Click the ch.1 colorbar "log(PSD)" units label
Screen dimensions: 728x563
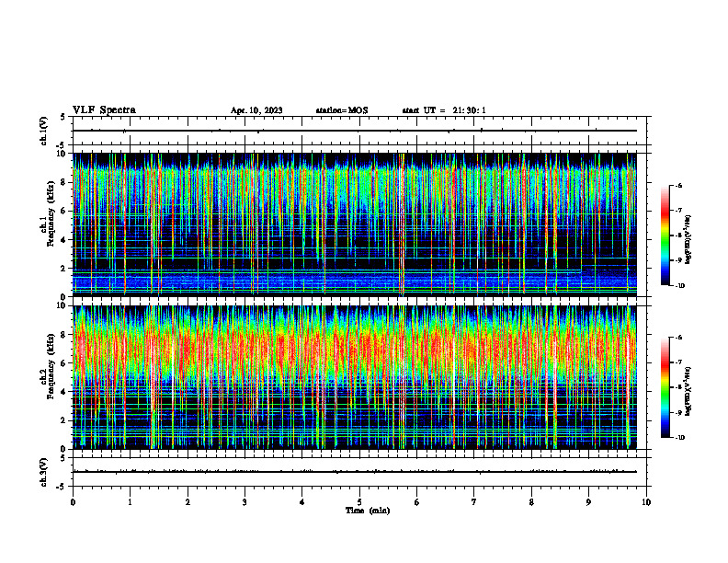688,240
